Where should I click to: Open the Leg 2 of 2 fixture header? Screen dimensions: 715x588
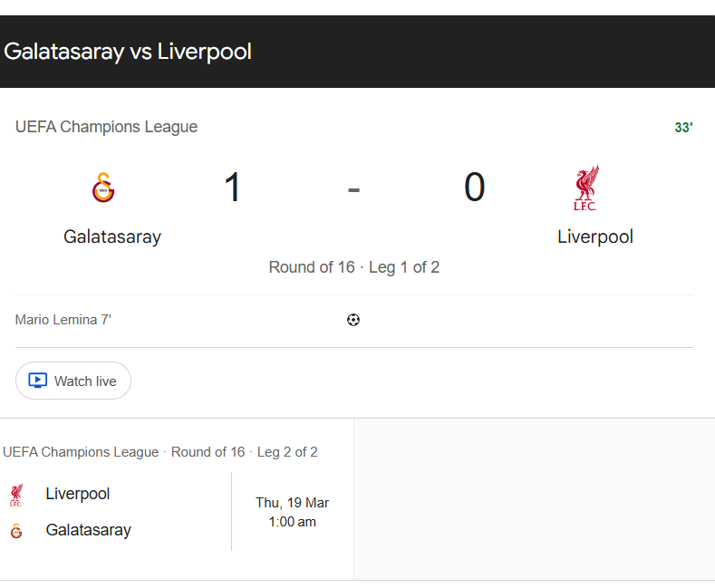pos(160,452)
